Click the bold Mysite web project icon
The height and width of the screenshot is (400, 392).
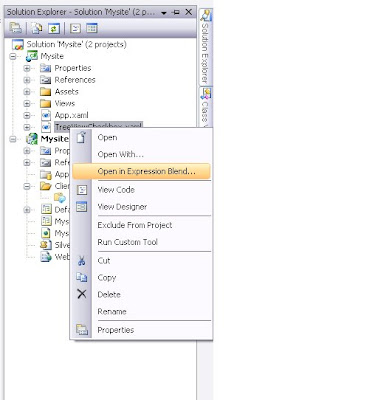32,139
